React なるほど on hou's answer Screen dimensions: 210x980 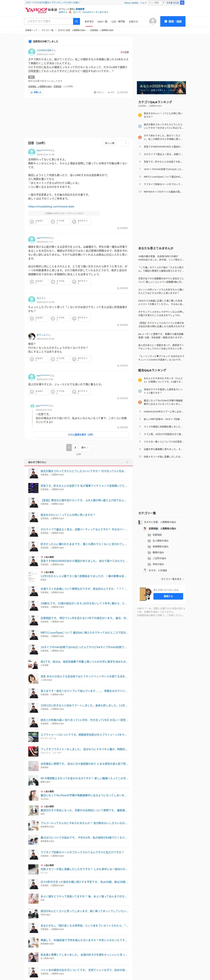coord(38,221)
